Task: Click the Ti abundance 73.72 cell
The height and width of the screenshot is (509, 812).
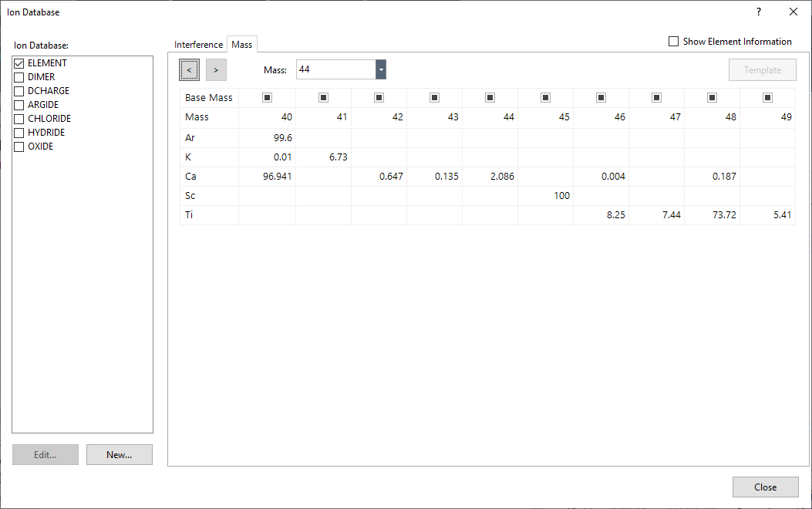Action: point(712,215)
